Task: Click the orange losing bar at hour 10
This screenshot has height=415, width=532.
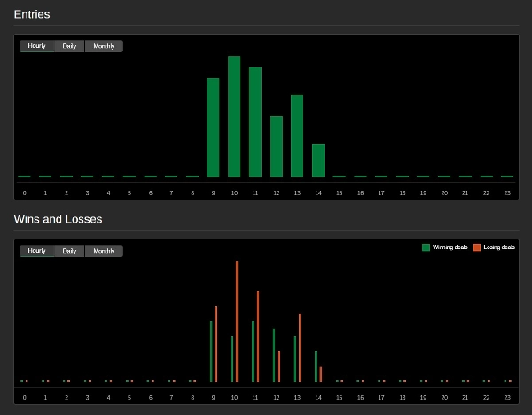Action: pos(237,321)
